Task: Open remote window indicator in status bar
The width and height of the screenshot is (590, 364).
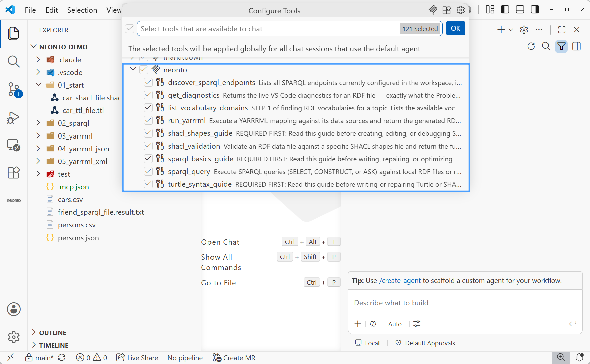Action: click(10, 357)
